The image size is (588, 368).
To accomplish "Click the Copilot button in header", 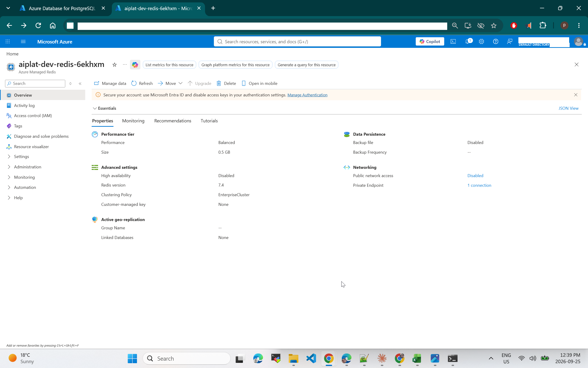I will 430,42.
